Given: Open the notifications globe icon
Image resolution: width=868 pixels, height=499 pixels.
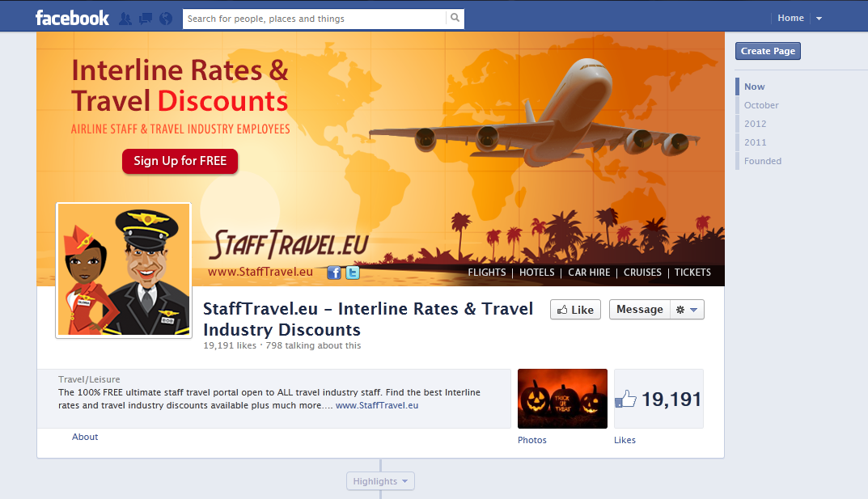Looking at the screenshot, I should tap(166, 19).
